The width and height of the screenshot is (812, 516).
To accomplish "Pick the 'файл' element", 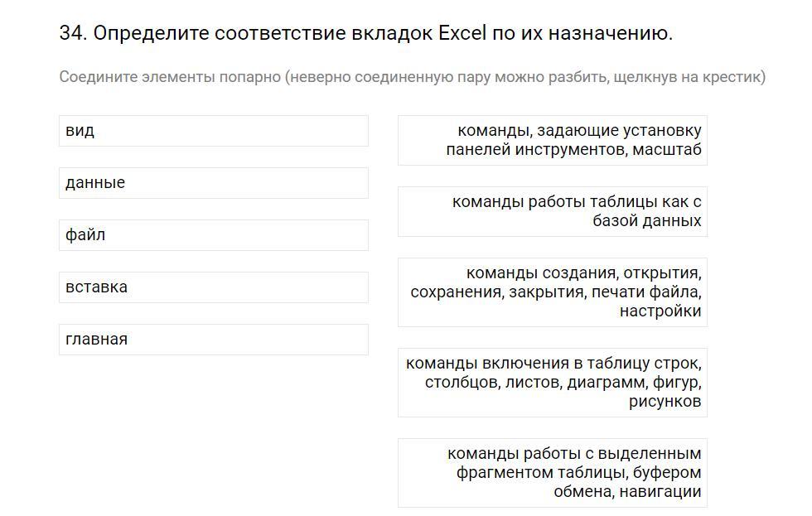I will click(x=213, y=235).
